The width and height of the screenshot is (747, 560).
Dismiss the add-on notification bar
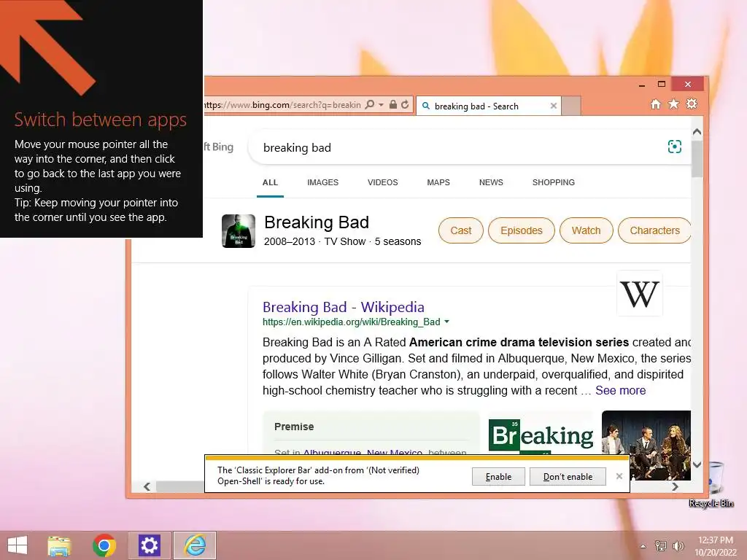tap(619, 476)
